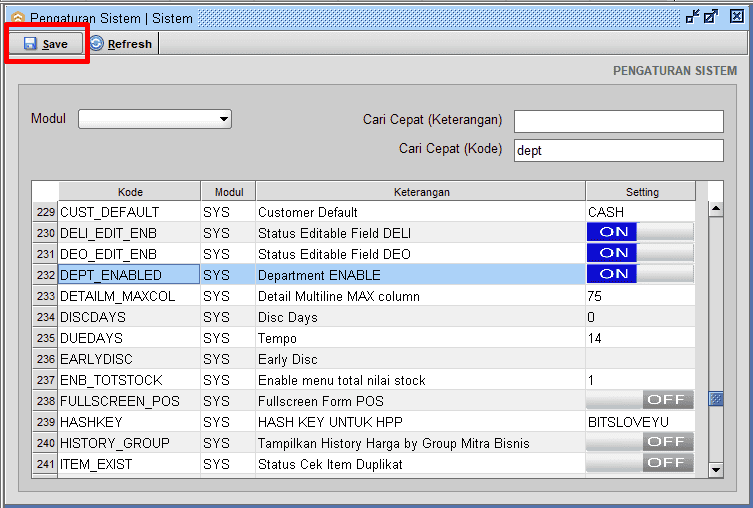
Task: Click the Department ENABLE description
Action: (420, 275)
